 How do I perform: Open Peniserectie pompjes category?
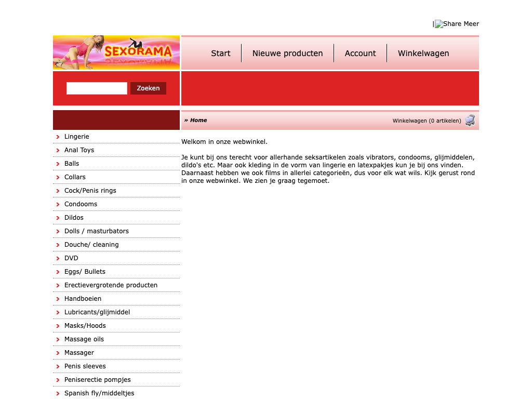click(x=97, y=380)
